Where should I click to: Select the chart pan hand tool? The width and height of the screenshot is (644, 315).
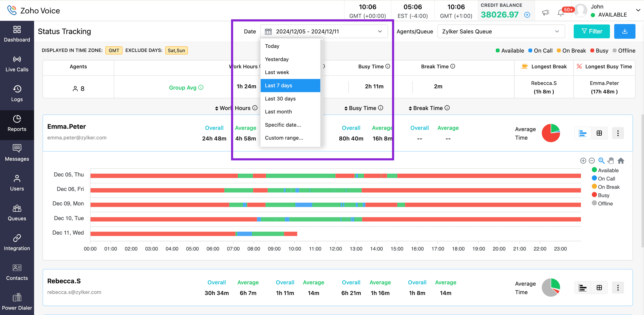pos(611,161)
